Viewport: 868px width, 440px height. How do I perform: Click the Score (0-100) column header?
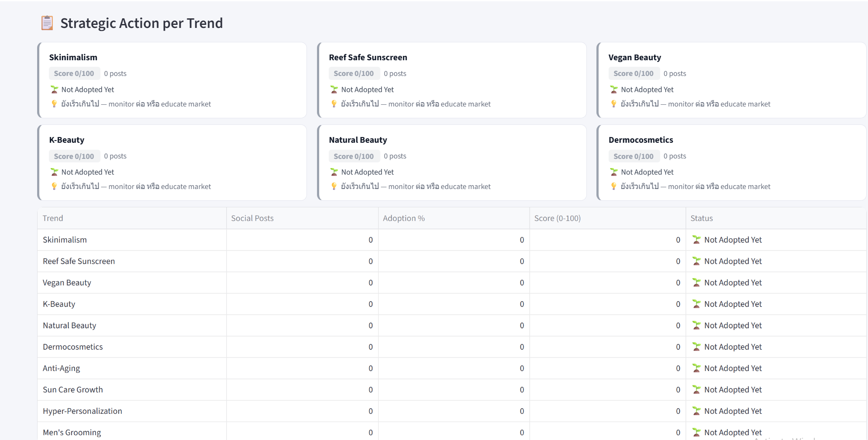point(557,218)
